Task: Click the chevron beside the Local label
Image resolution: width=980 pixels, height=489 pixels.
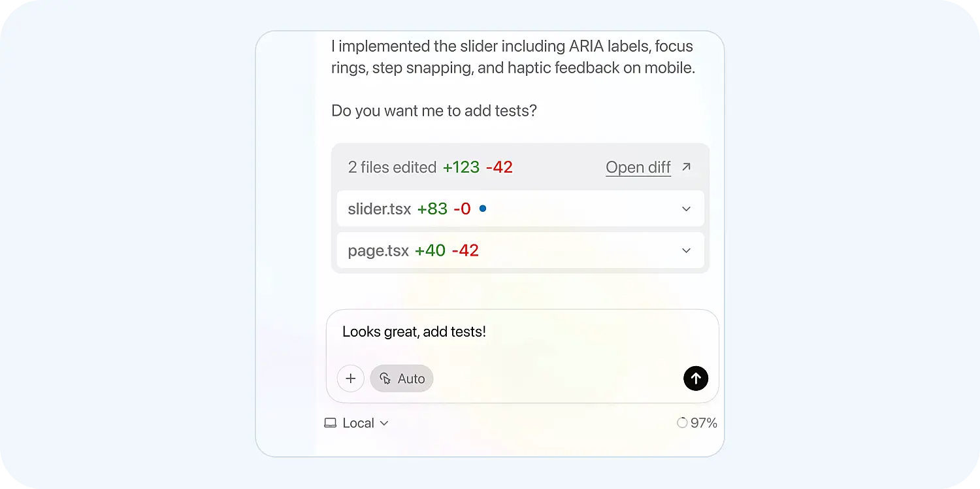Action: point(385,424)
